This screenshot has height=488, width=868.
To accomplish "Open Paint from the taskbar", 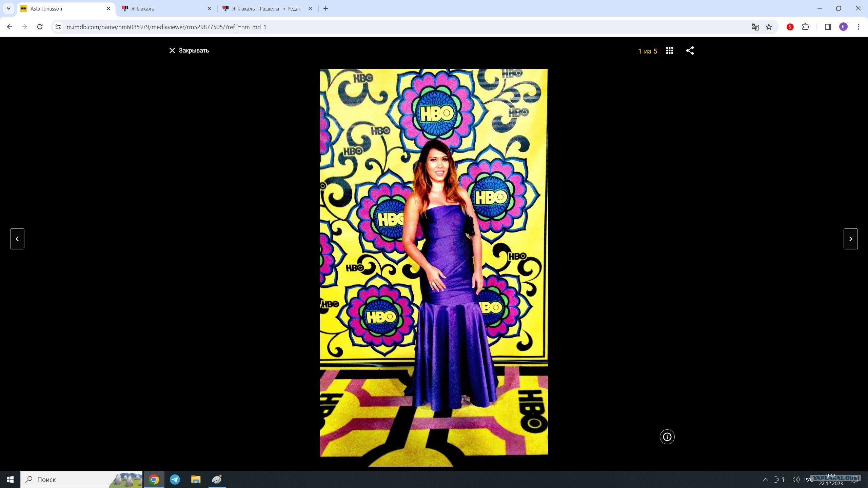I will [x=217, y=480].
